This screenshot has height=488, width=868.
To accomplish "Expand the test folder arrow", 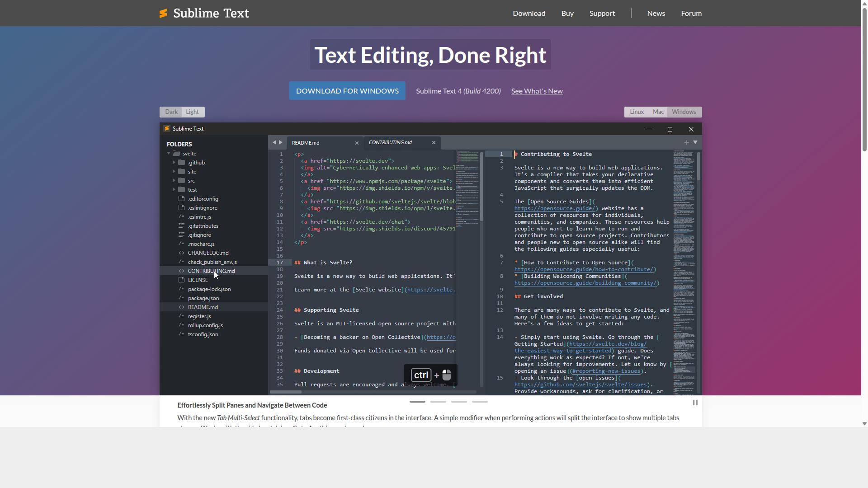I will click(x=174, y=190).
